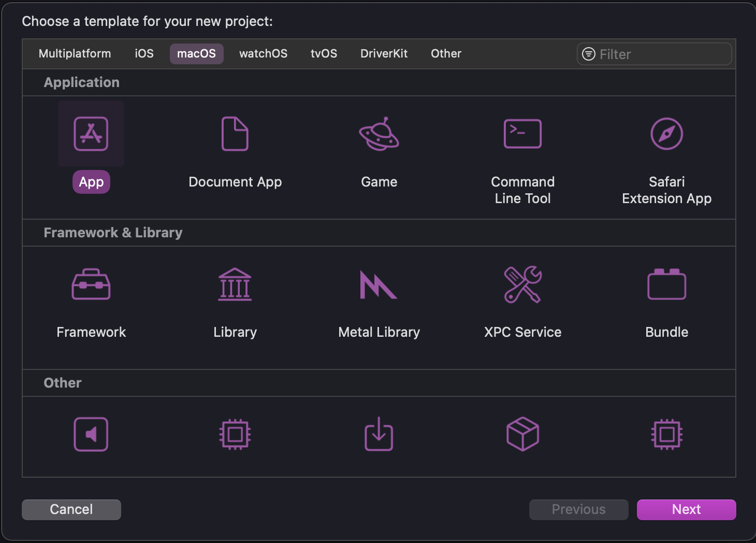Image resolution: width=756 pixels, height=543 pixels.
Task: Select the XPC Service tools icon
Action: pos(523,284)
